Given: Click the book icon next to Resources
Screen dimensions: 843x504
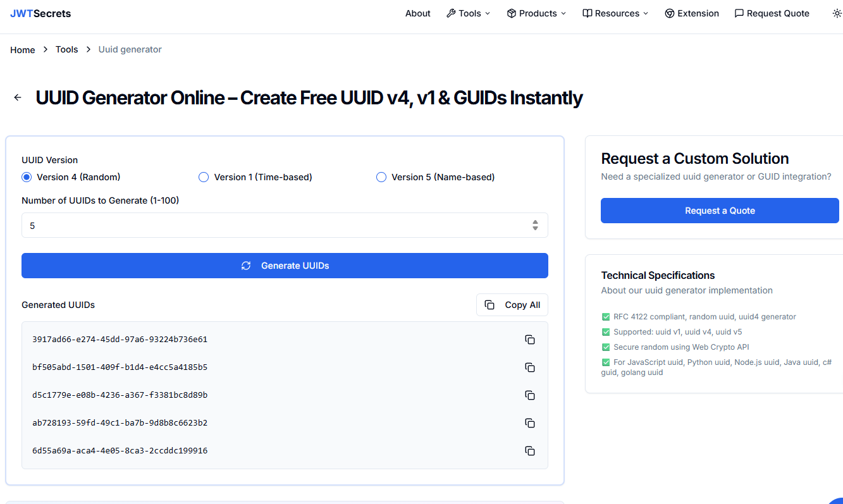Looking at the screenshot, I should click(588, 13).
